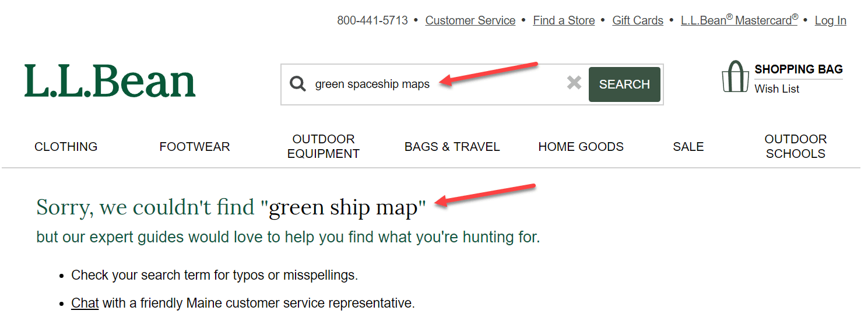868x328 pixels.
Task: Focus the search box containing green spaceship maps
Action: (x=434, y=84)
